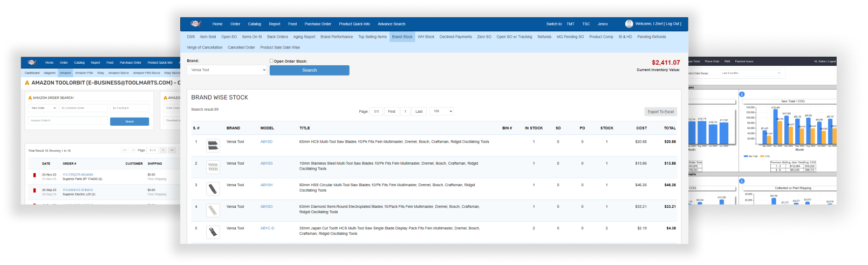This screenshot has width=868, height=265.
Task: Open the page size dropdown showing 100
Action: (441, 111)
